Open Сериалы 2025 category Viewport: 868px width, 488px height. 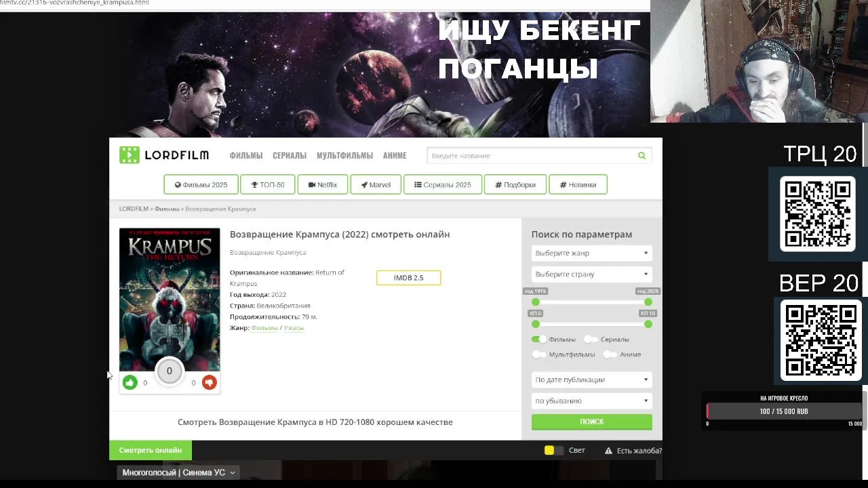[443, 184]
